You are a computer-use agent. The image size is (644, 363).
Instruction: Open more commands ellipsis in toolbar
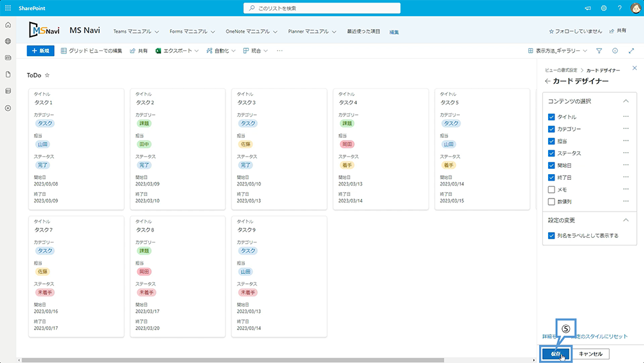tap(279, 51)
